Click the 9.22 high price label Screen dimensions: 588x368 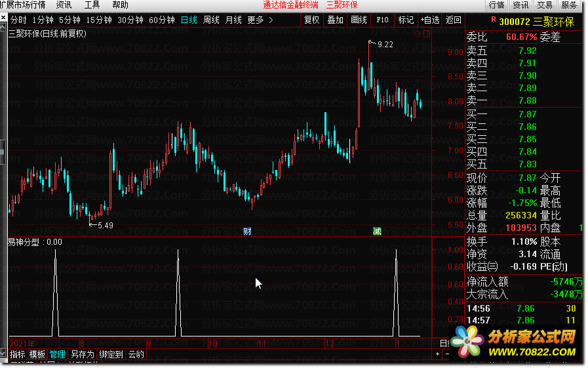pyautogui.click(x=385, y=45)
